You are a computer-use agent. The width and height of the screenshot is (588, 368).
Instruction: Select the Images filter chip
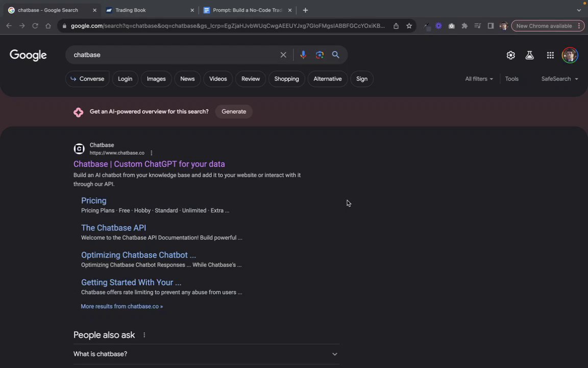pos(156,79)
